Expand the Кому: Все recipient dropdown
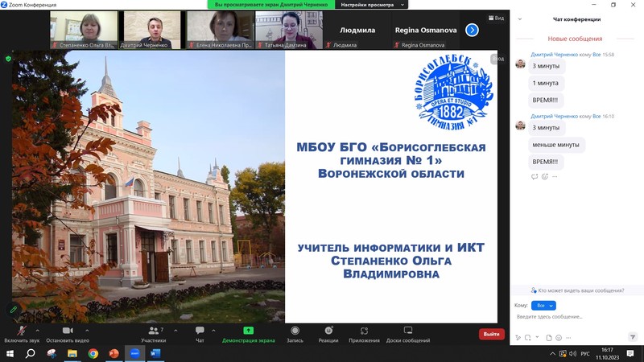 (543, 306)
